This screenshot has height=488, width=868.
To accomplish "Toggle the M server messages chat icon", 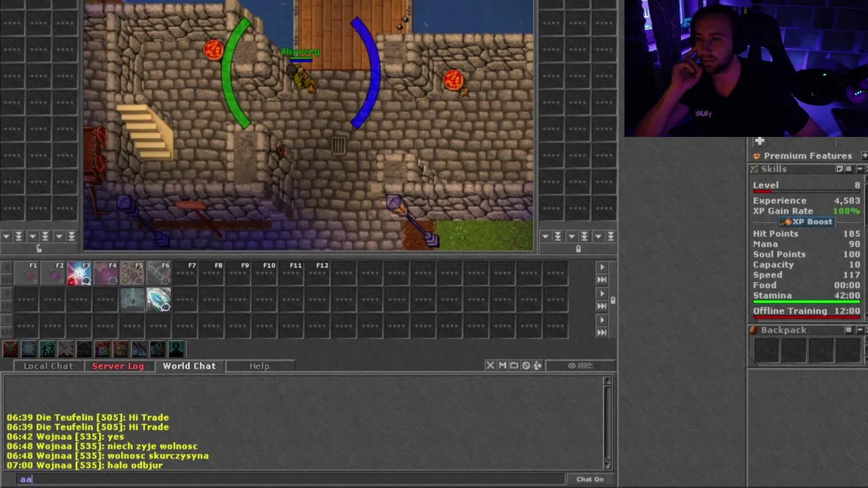I will (x=502, y=365).
